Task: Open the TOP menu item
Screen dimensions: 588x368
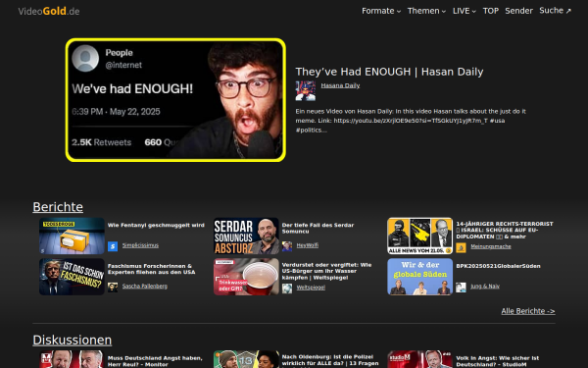Action: point(491,11)
